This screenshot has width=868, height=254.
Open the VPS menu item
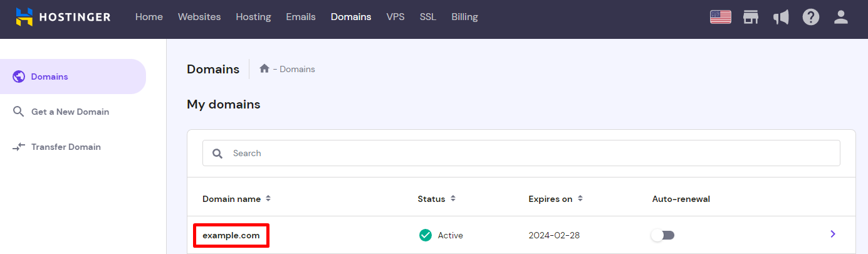pyautogui.click(x=395, y=17)
